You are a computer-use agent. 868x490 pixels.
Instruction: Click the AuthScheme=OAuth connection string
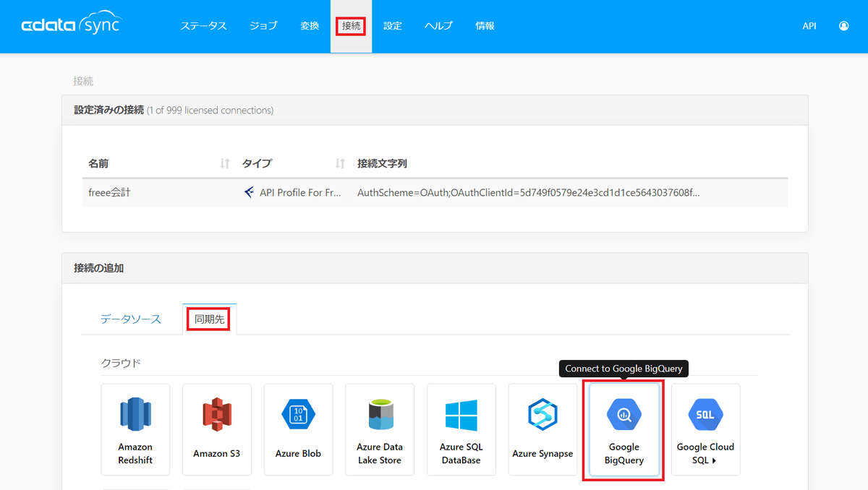coord(528,193)
